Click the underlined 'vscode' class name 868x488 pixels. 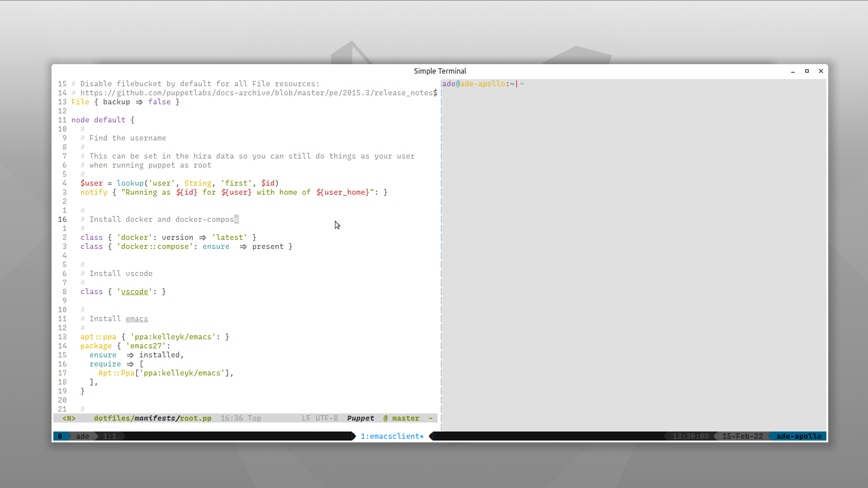(134, 291)
